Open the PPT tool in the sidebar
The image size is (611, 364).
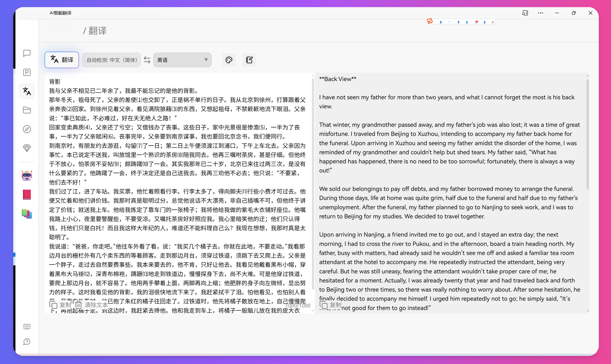coord(27,72)
